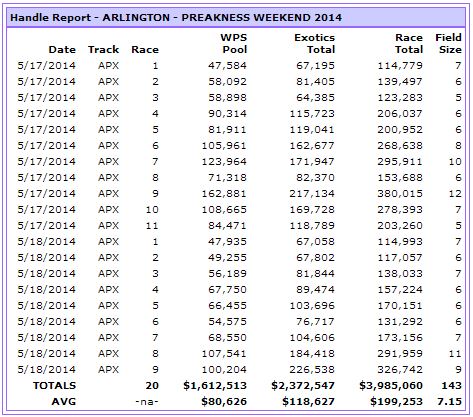This screenshot has width=473, height=417.
Task: Click Race Total value 291,959
Action: tap(400, 354)
